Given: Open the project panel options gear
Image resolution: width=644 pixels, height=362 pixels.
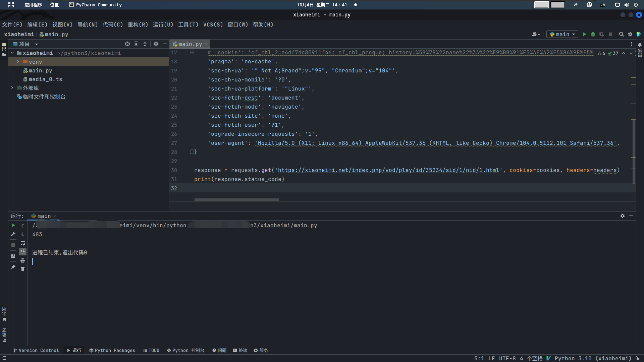Looking at the screenshot, I should (x=156, y=44).
